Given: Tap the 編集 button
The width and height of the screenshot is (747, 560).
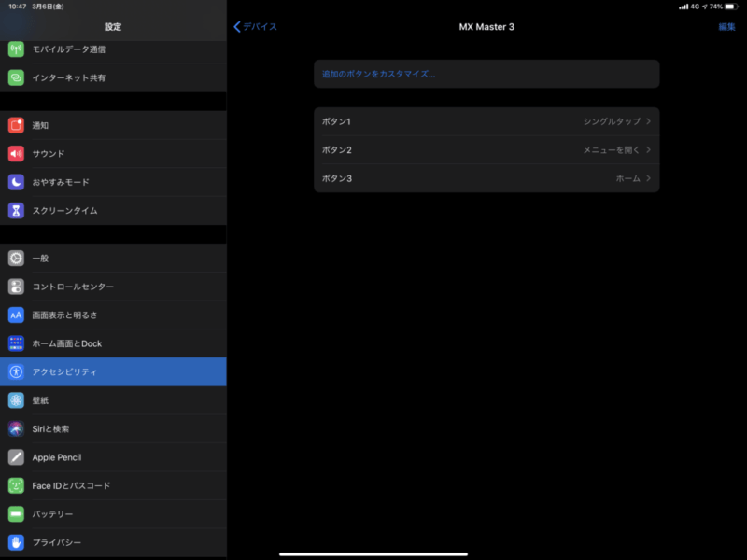Looking at the screenshot, I should point(727,27).
